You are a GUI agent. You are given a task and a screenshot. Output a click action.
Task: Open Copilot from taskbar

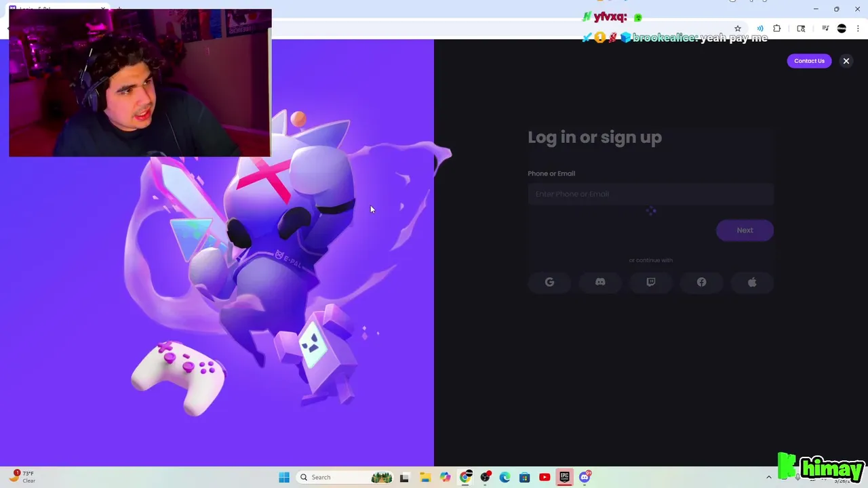pyautogui.click(x=445, y=477)
